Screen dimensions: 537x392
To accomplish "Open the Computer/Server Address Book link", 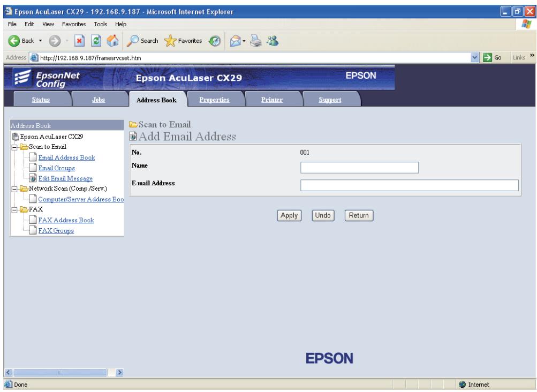I will point(81,199).
